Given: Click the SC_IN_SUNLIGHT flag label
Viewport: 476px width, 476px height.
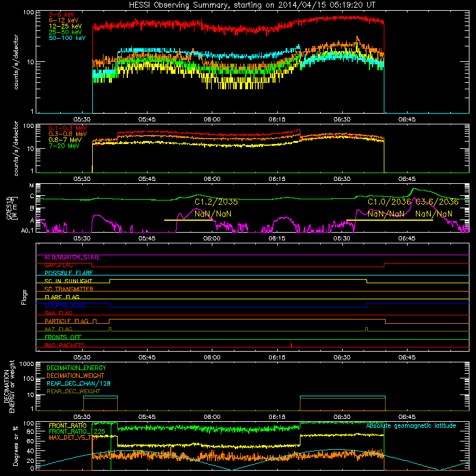Looking at the screenshot, I should coord(68,281).
